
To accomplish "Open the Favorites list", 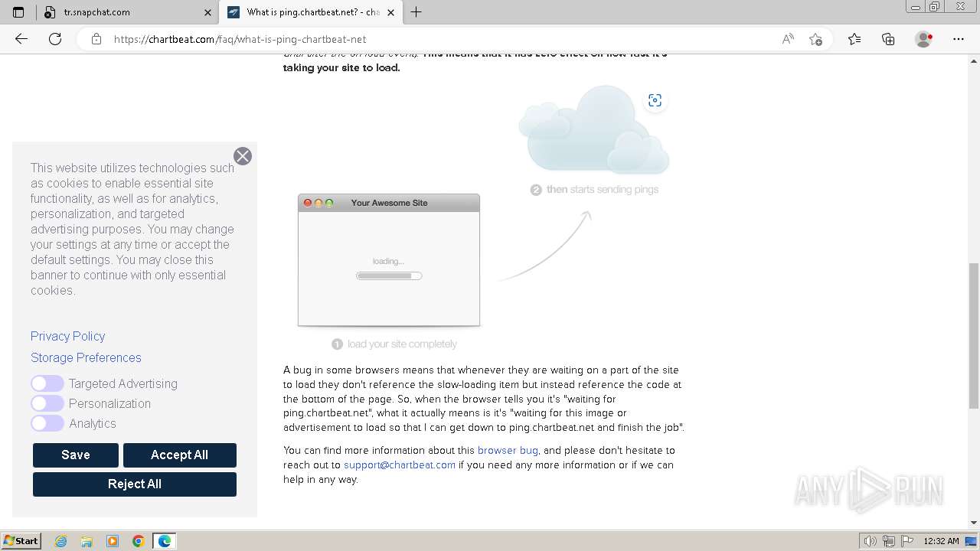I will pos(854,39).
